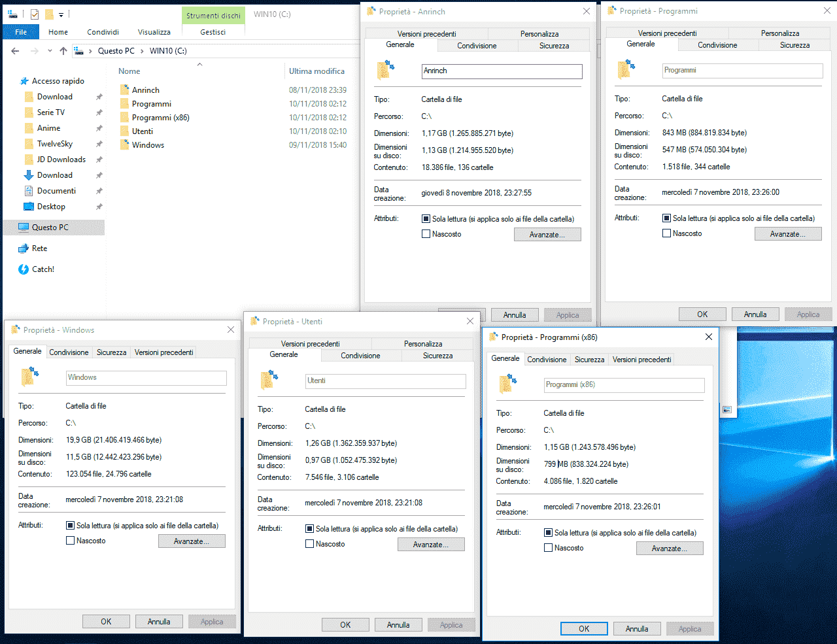Click the folder icon in Programmi (x86) properties

[508, 383]
